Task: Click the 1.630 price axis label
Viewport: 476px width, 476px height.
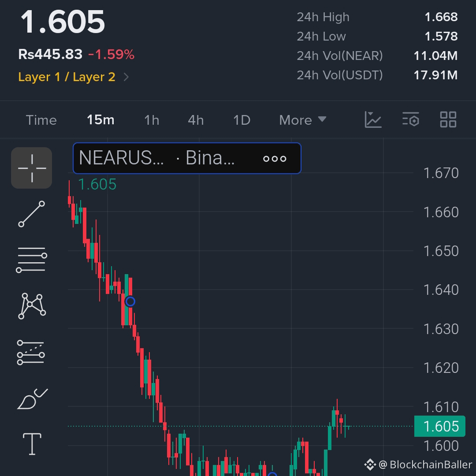Action: point(441,329)
